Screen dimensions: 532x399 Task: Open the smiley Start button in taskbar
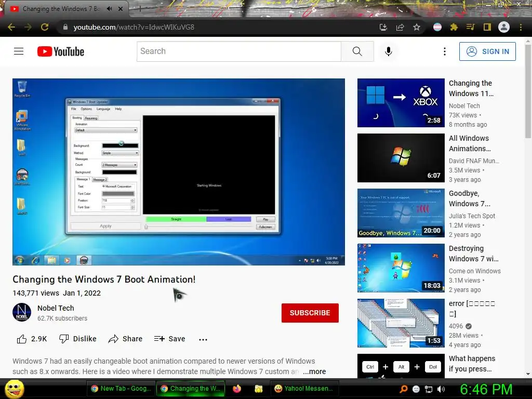14,389
